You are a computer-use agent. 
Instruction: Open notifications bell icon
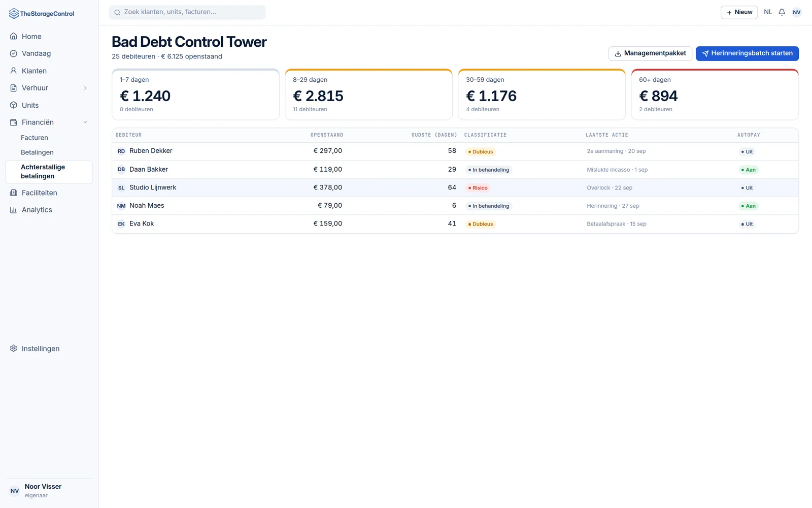pos(782,12)
